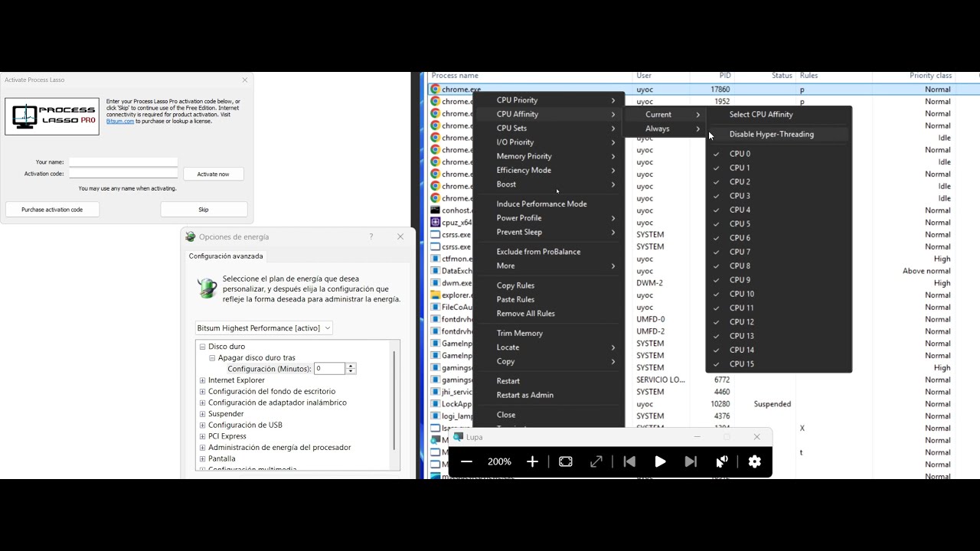The width and height of the screenshot is (980, 551).
Task: Click the help question mark in Opciones de energía
Action: [371, 236]
